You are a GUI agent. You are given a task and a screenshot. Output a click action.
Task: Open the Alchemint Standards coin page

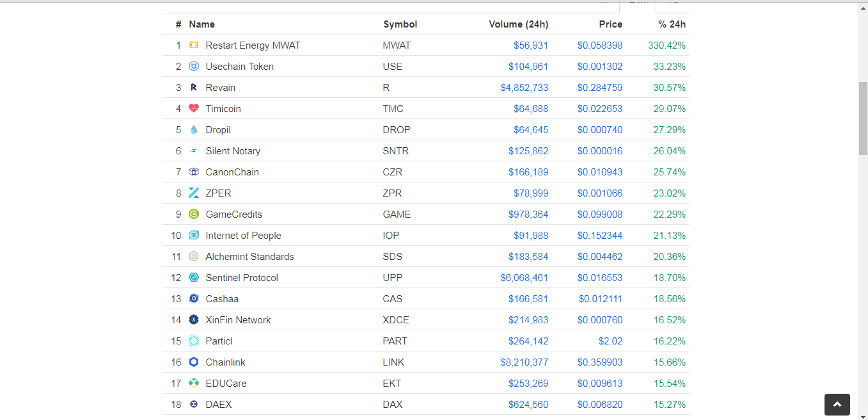click(x=249, y=257)
